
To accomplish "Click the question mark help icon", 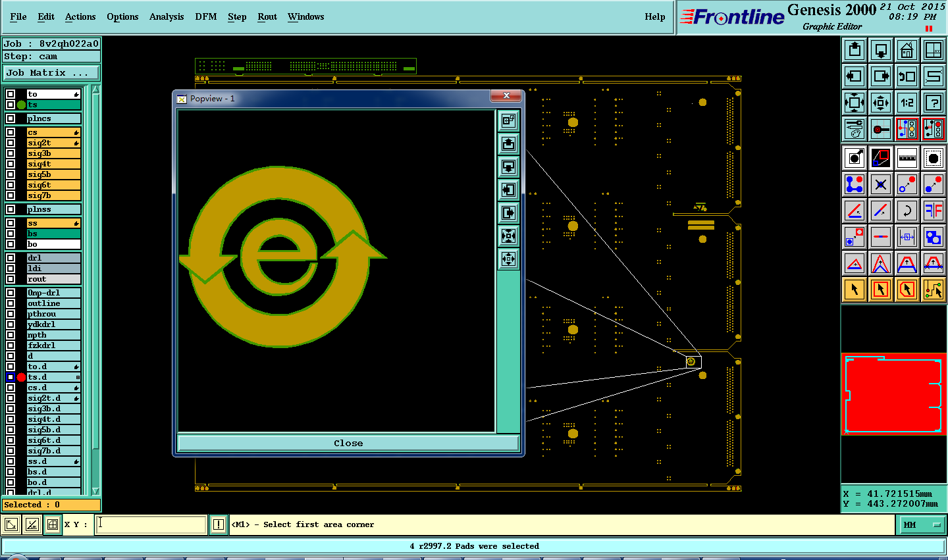I will (x=934, y=103).
